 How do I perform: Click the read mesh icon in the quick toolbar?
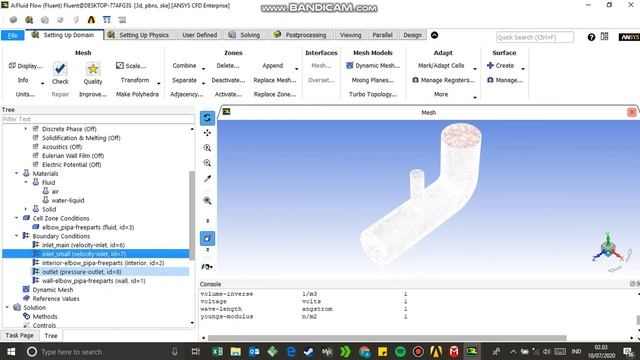point(13,20)
